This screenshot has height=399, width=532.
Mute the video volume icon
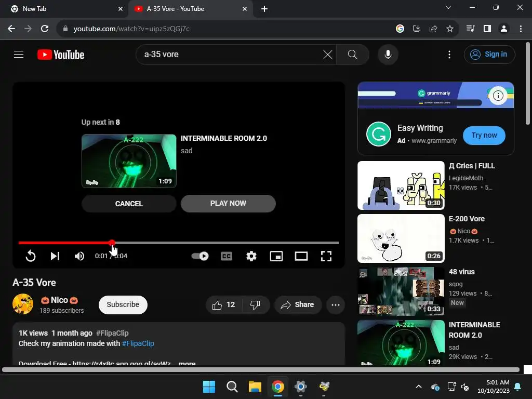click(79, 256)
